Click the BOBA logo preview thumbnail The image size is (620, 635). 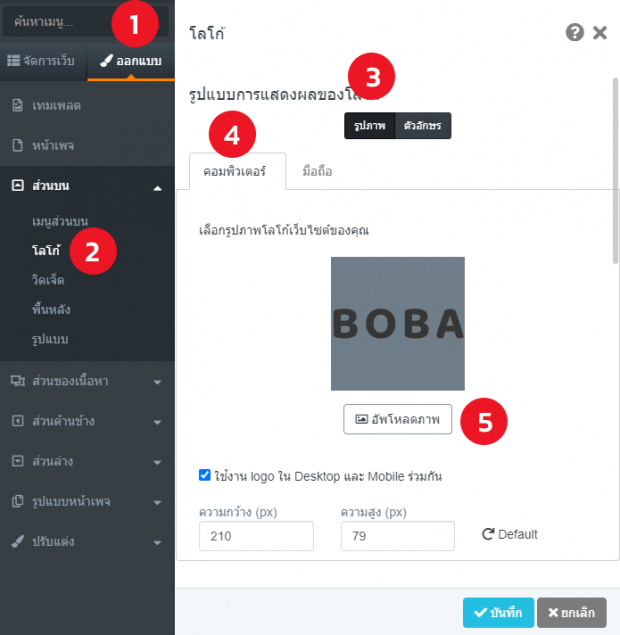398,323
